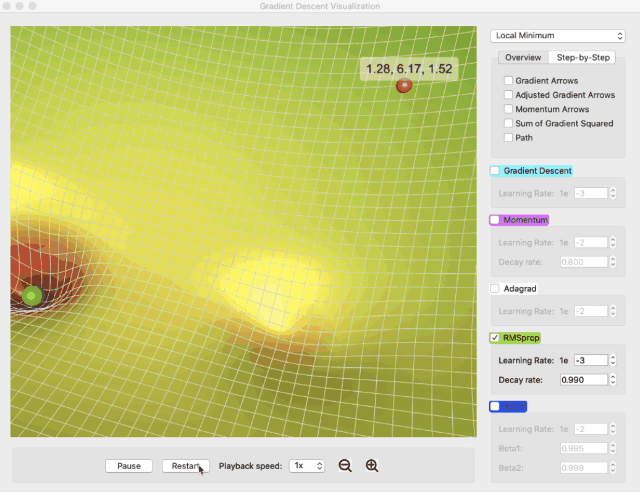Restart the animation

coord(186,466)
